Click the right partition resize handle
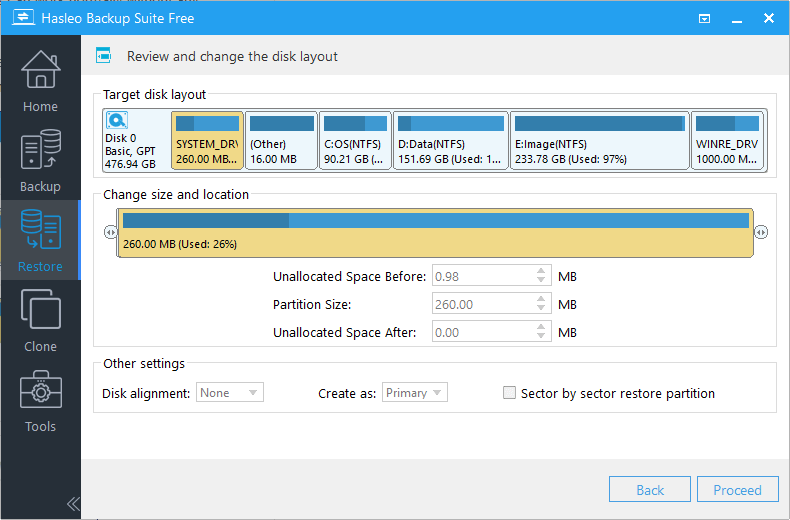790x520 pixels. (762, 232)
